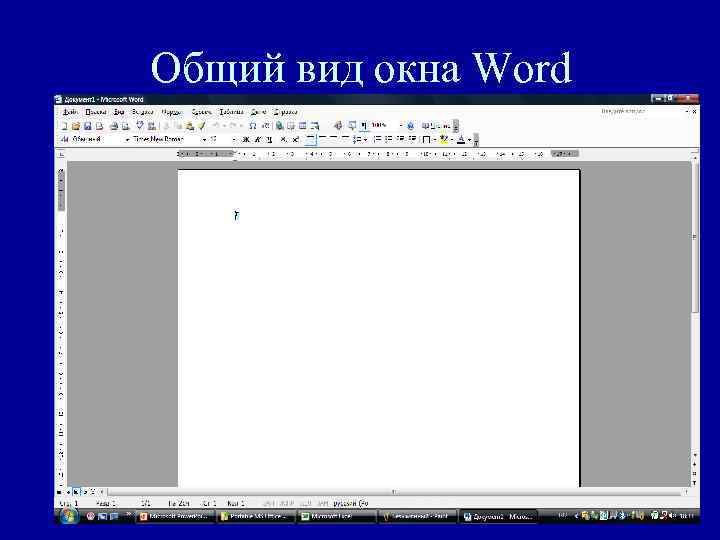Screen dimensions: 720x540
Task: Toggle italic (К) formatting
Action: (x=258, y=139)
